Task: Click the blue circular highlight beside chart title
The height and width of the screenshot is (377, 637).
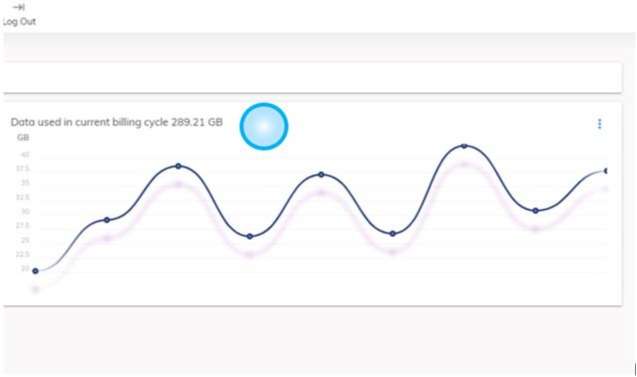Action: (264, 126)
